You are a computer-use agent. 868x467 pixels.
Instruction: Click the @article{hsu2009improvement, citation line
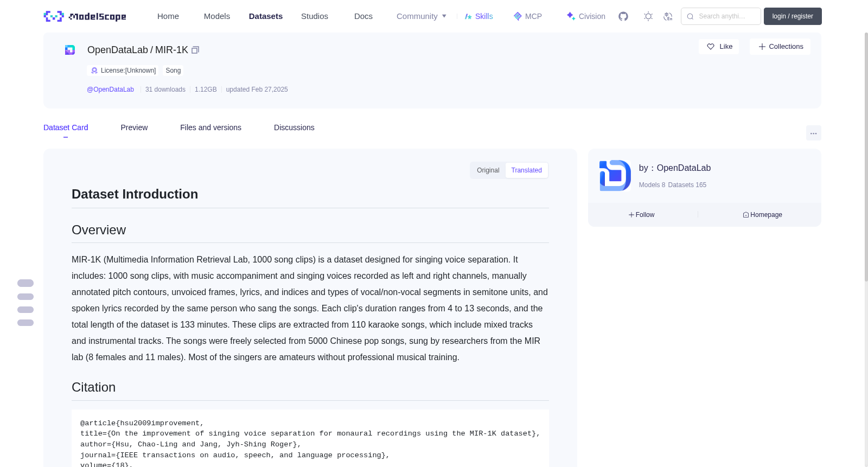142,423
